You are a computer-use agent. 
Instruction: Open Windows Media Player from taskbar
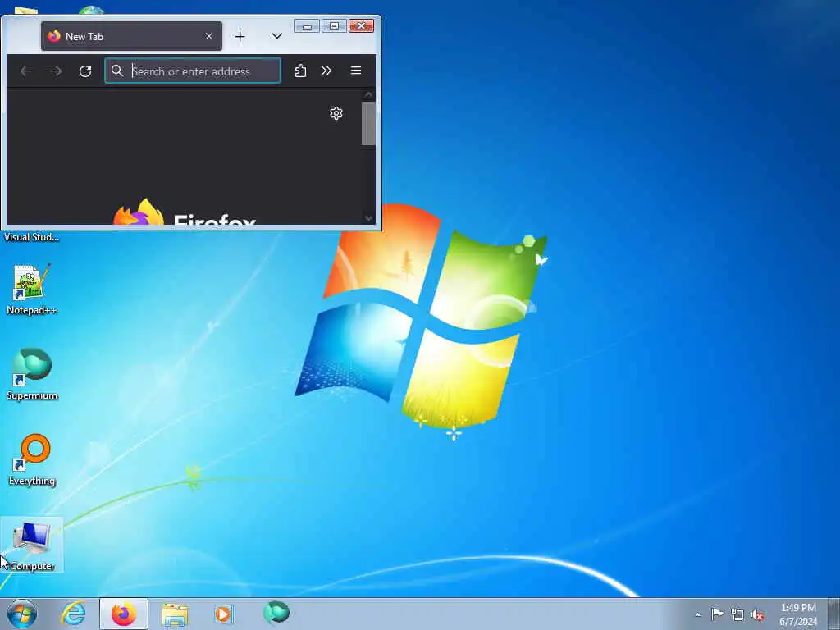[x=225, y=614]
